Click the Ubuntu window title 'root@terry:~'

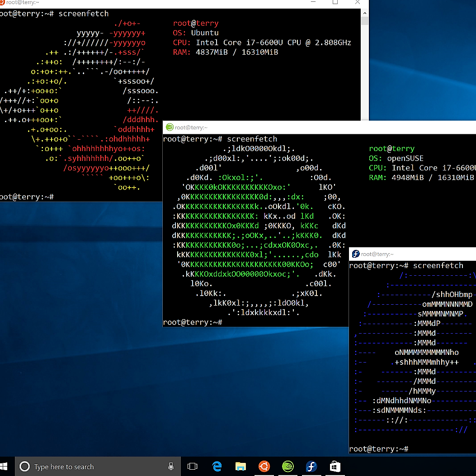click(x=23, y=2)
